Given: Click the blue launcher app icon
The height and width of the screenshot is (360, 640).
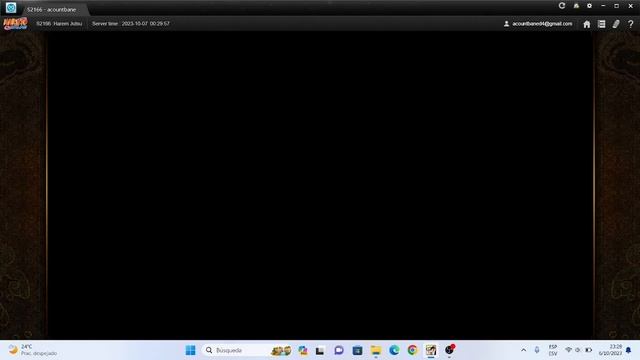Looking at the screenshot, I should pos(11,7).
